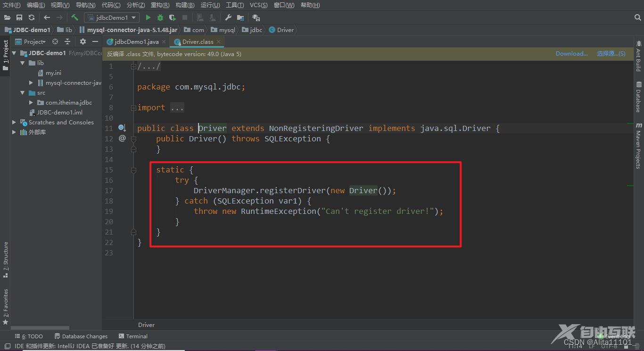This screenshot has height=351, width=644.
Task: Click the Driver breadcrumb below editor
Action: pos(146,325)
